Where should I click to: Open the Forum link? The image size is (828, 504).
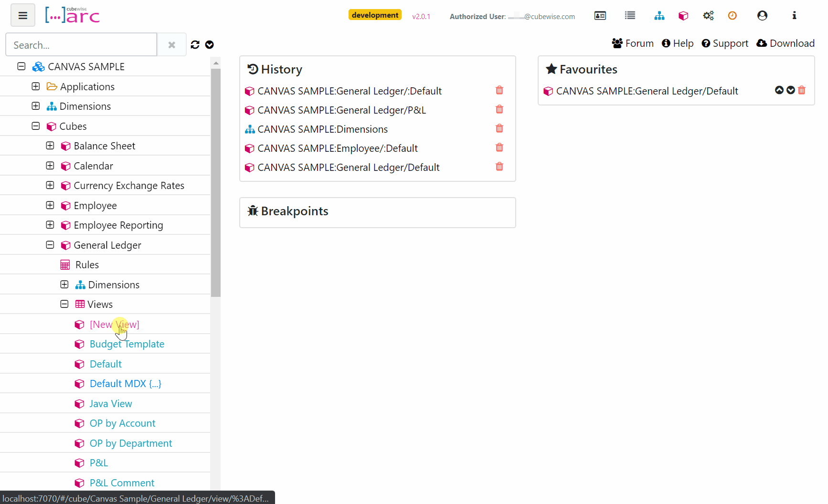coord(633,43)
